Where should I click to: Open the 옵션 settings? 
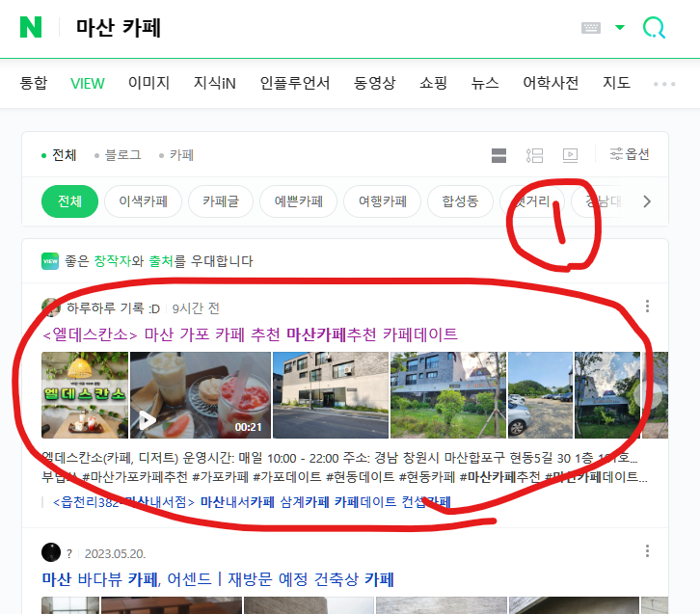click(x=630, y=154)
